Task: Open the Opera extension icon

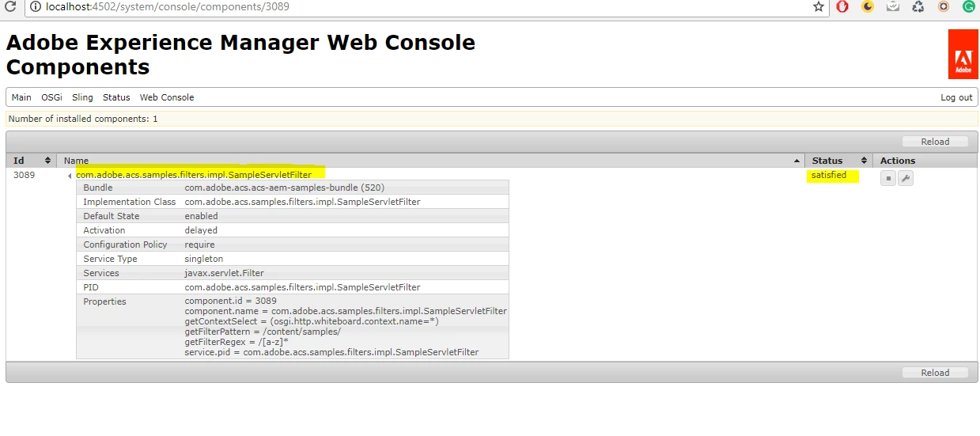Action: (842, 6)
